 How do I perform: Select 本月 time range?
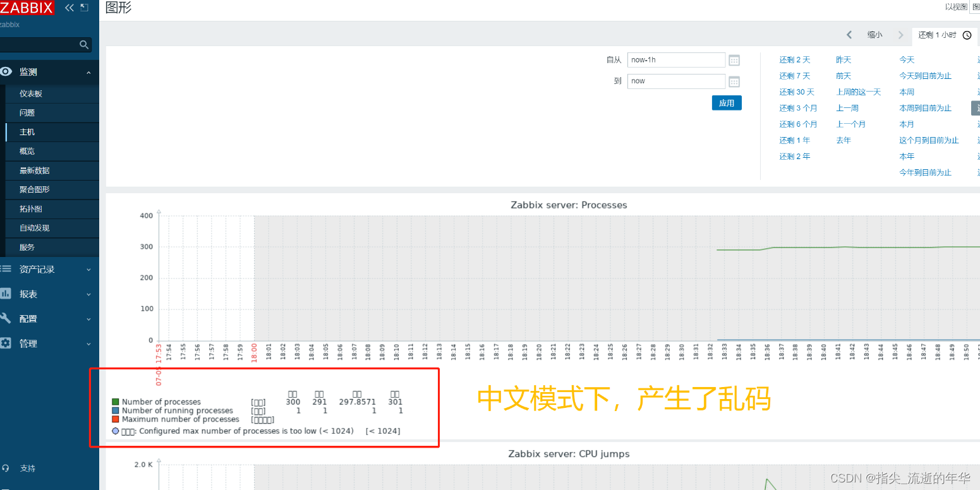pyautogui.click(x=907, y=124)
